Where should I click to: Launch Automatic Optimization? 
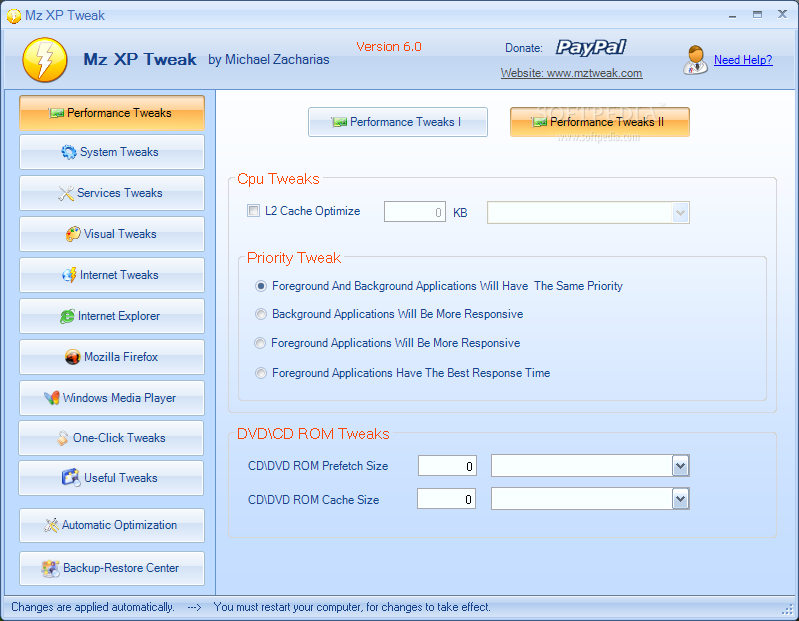(x=112, y=525)
